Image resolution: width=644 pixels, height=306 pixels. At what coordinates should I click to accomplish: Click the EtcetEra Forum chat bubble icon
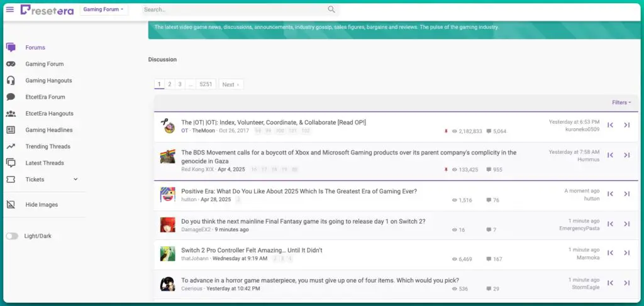(x=11, y=97)
